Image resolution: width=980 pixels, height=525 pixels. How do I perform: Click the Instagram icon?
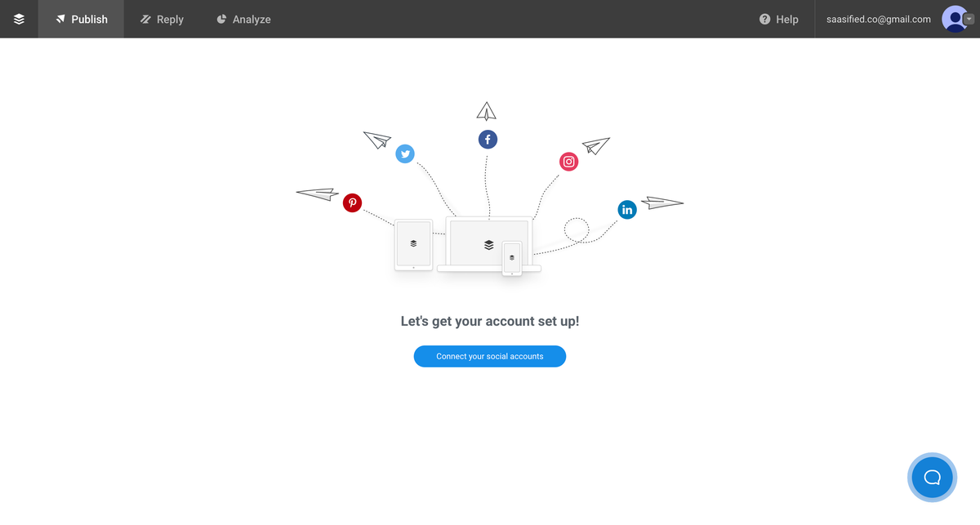click(569, 162)
